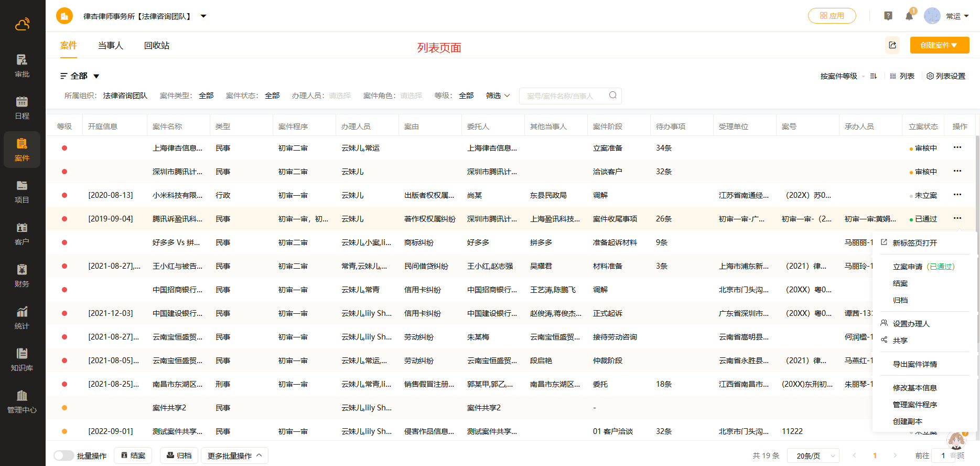Open 客户 clients in sidebar
This screenshot has height=466, width=980.
point(22,234)
